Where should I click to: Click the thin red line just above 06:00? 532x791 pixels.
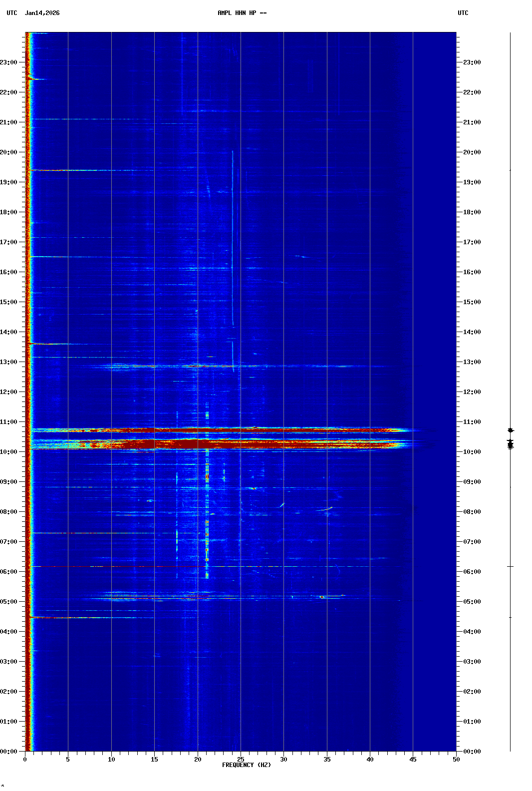coord(150,566)
